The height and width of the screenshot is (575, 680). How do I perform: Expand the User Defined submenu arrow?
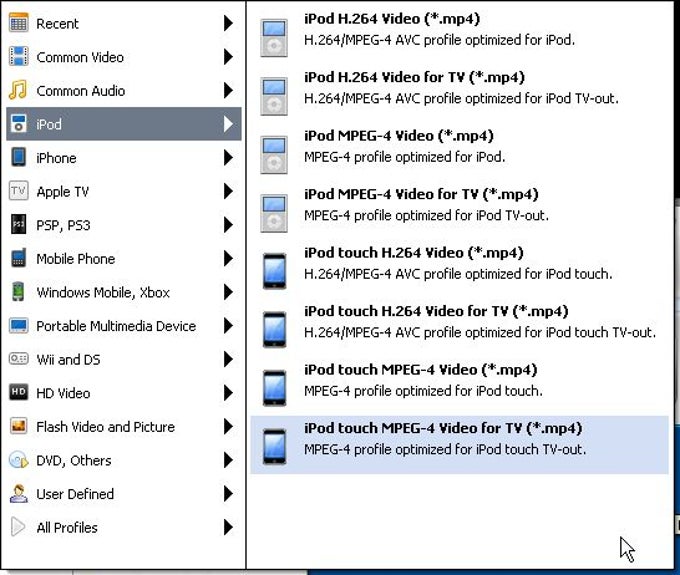click(x=228, y=493)
